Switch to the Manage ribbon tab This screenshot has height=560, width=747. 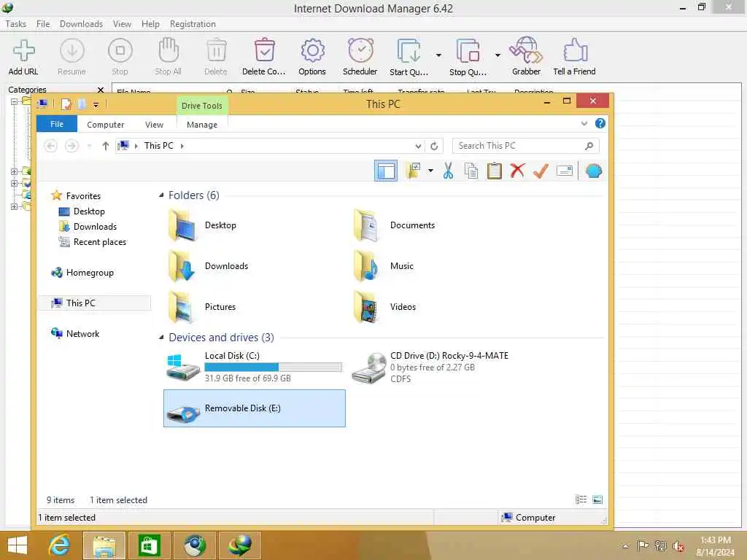(x=202, y=124)
